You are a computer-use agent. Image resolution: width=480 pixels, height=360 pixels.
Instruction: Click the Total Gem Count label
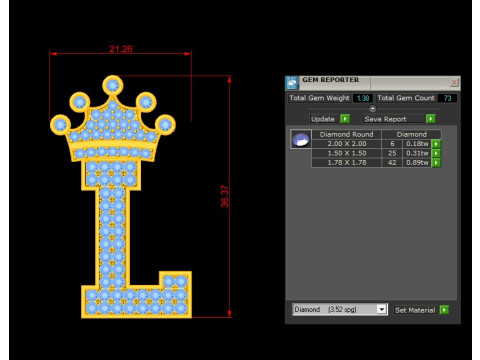click(x=406, y=98)
